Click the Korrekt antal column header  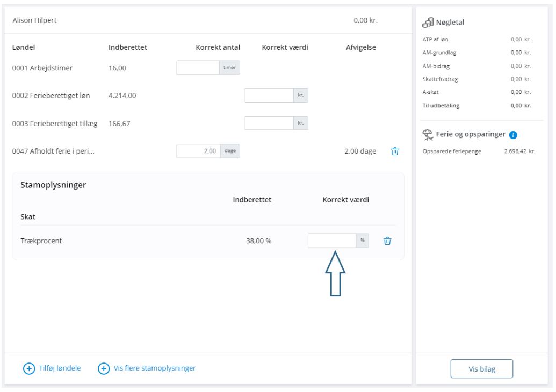tap(218, 47)
